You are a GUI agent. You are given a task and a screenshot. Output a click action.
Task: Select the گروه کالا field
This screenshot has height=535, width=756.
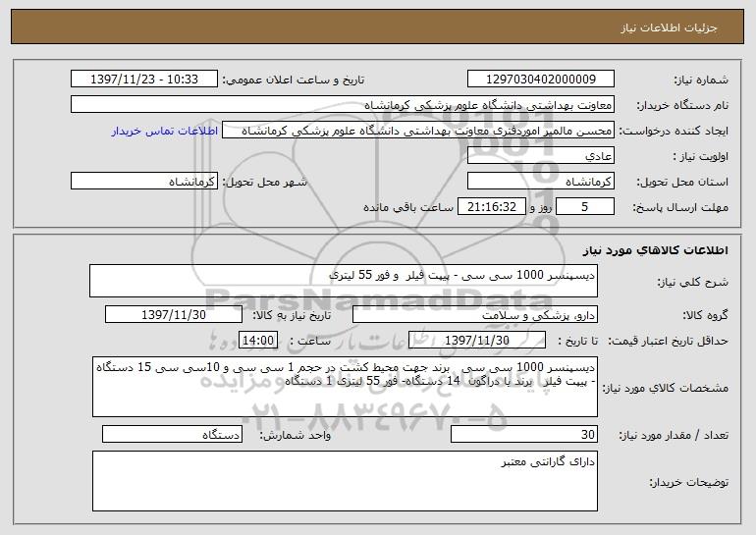(x=475, y=314)
